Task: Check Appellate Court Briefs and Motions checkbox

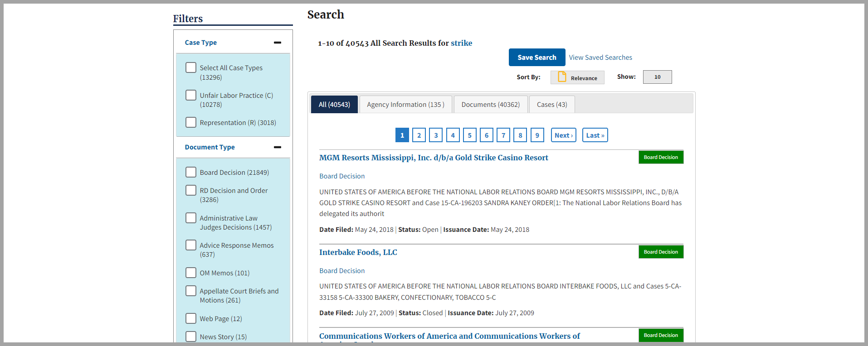Action: (x=191, y=291)
